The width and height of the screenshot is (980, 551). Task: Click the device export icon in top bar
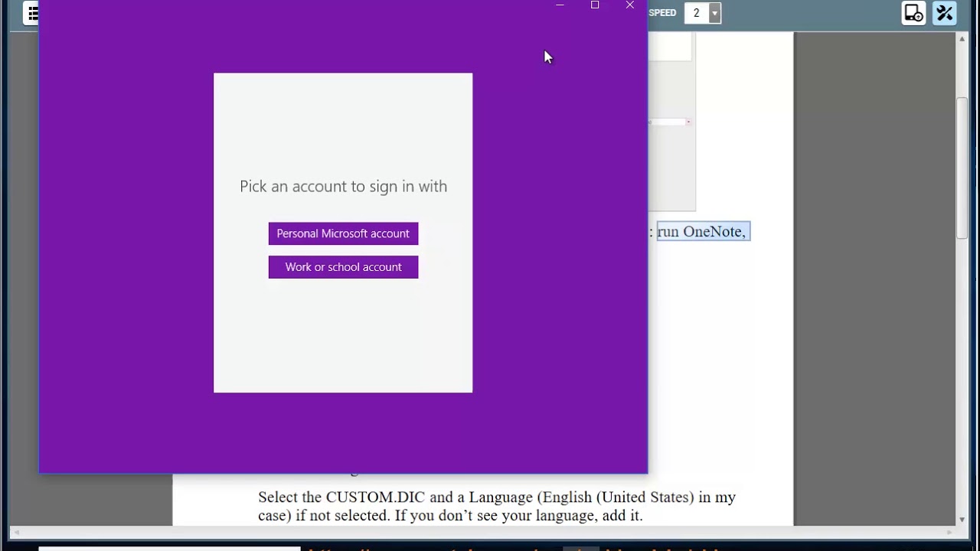coord(914,13)
